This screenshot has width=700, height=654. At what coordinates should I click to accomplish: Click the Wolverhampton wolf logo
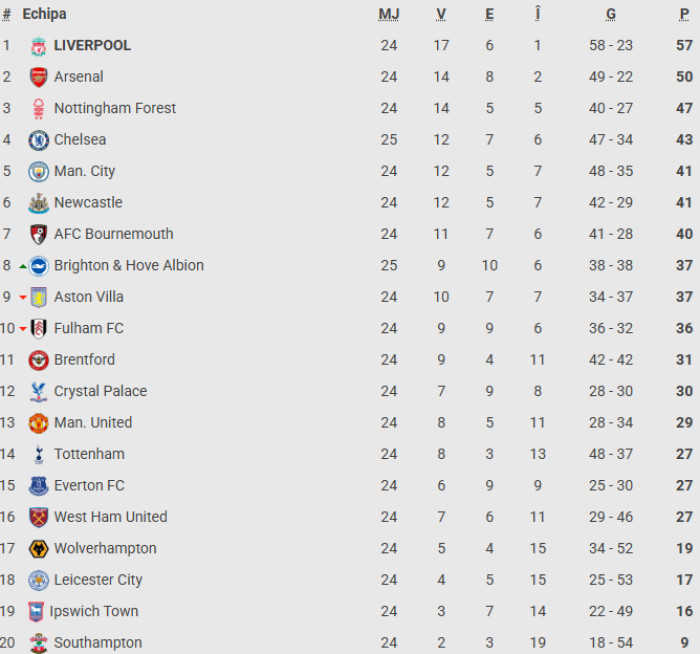tap(38, 549)
